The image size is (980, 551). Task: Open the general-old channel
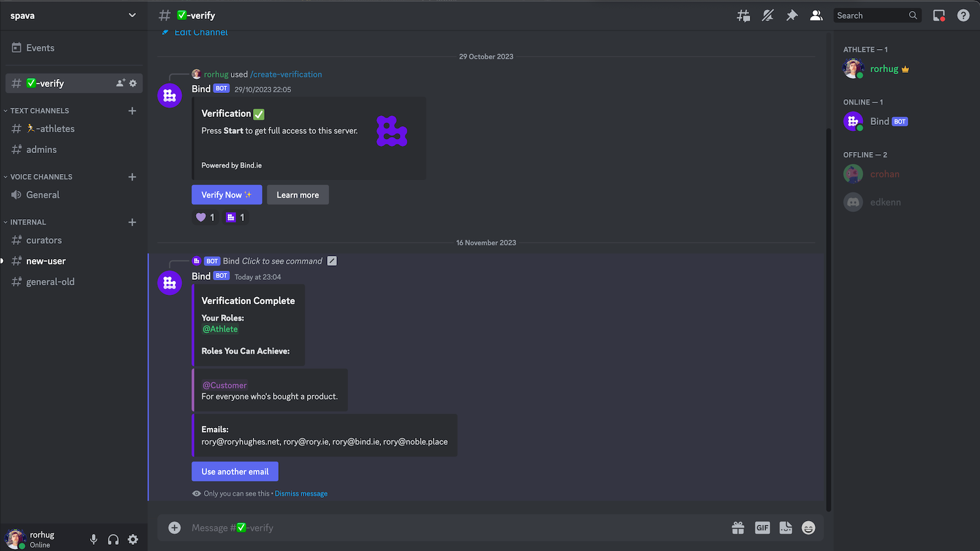(73, 282)
